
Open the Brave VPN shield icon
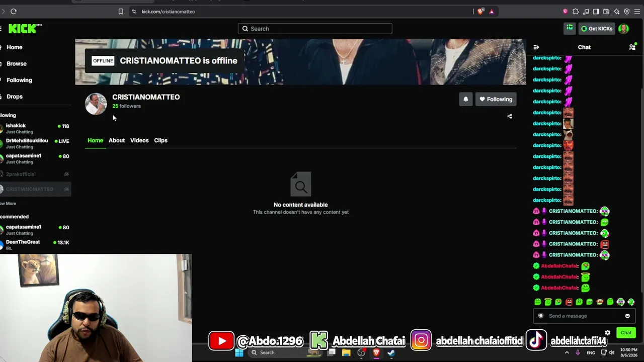tap(627, 12)
